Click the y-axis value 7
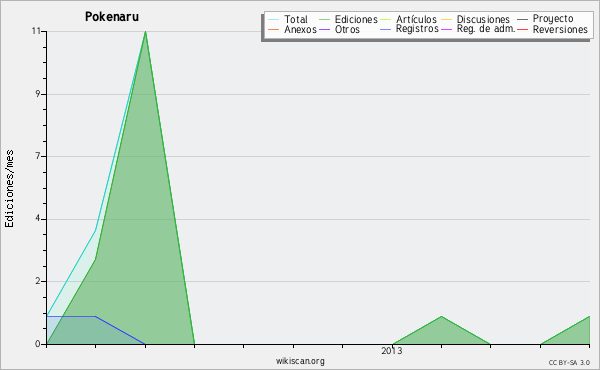The width and height of the screenshot is (600, 370). click(38, 156)
